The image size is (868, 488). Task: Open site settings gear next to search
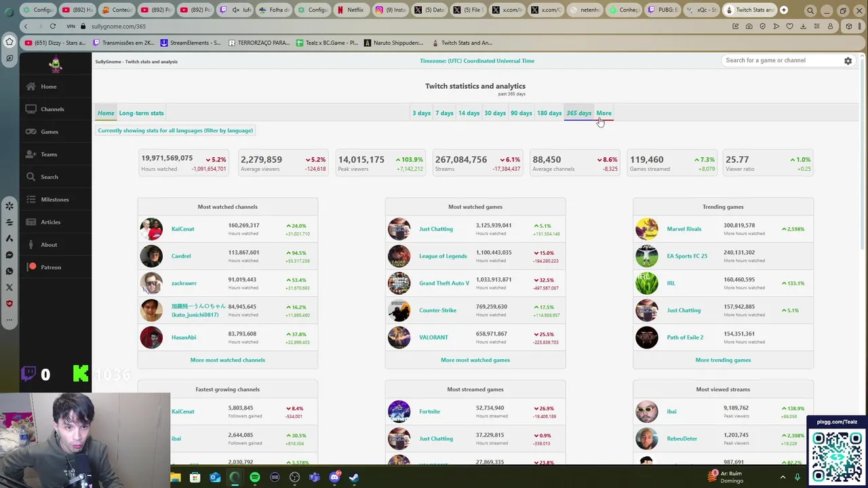pos(848,61)
